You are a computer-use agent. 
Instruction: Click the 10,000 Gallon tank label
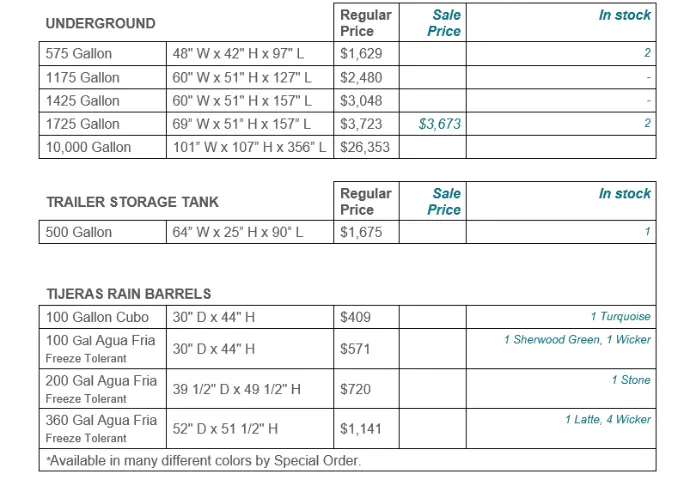click(88, 147)
